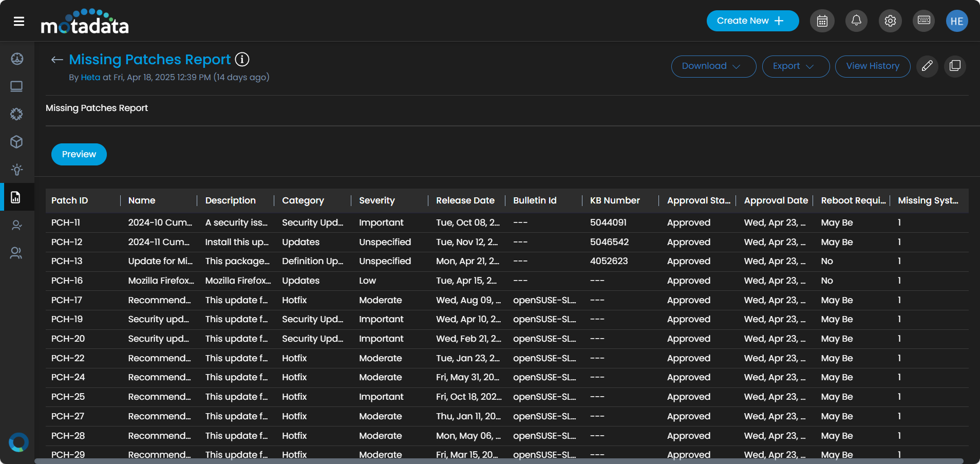The image size is (980, 464).
Task: Open the package cube sidebar icon
Action: tap(17, 142)
